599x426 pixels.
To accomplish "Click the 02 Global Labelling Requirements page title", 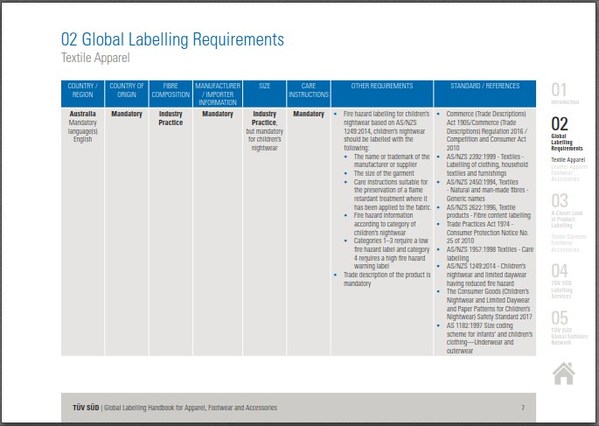I will (x=172, y=39).
